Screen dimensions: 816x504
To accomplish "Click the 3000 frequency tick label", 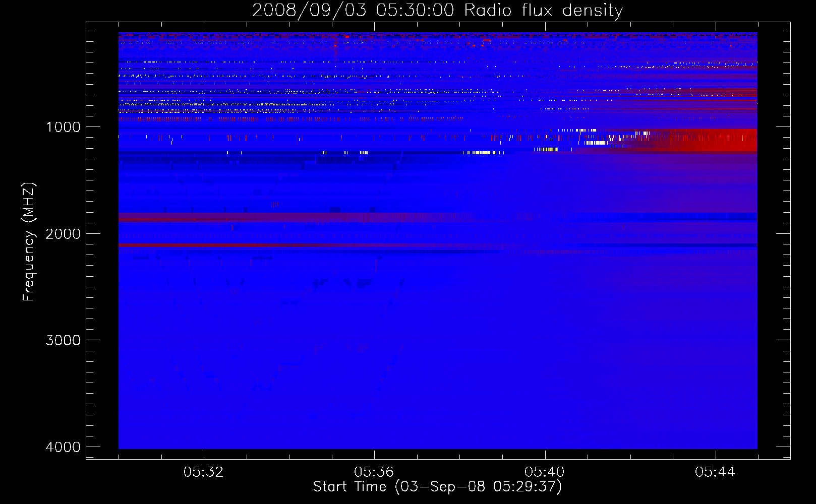I will coord(63,340).
